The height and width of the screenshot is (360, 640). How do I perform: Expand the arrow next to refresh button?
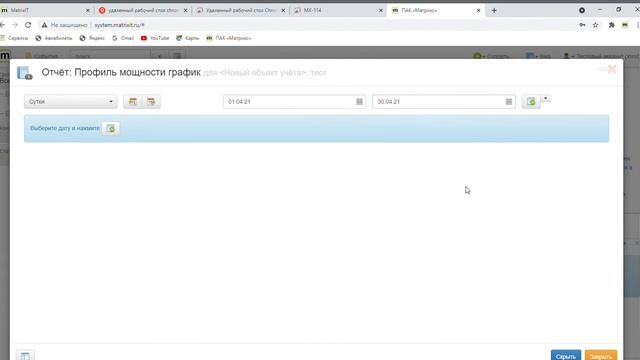pos(546,98)
